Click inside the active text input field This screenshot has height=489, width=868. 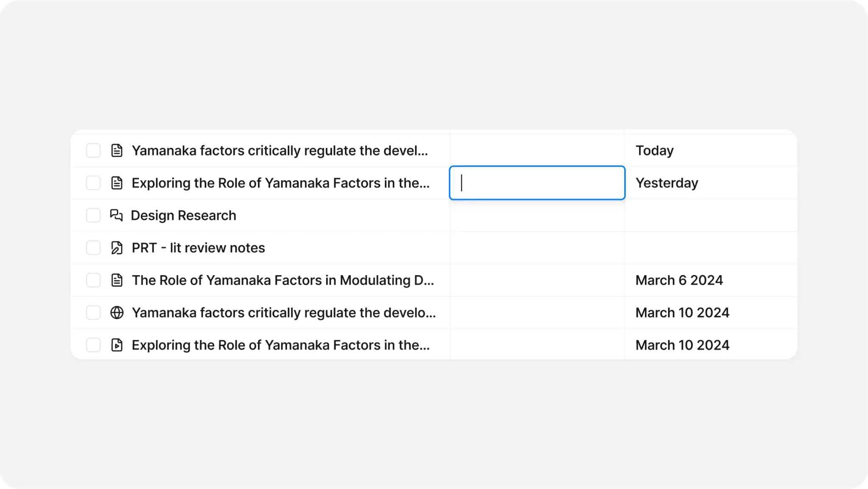(x=537, y=183)
